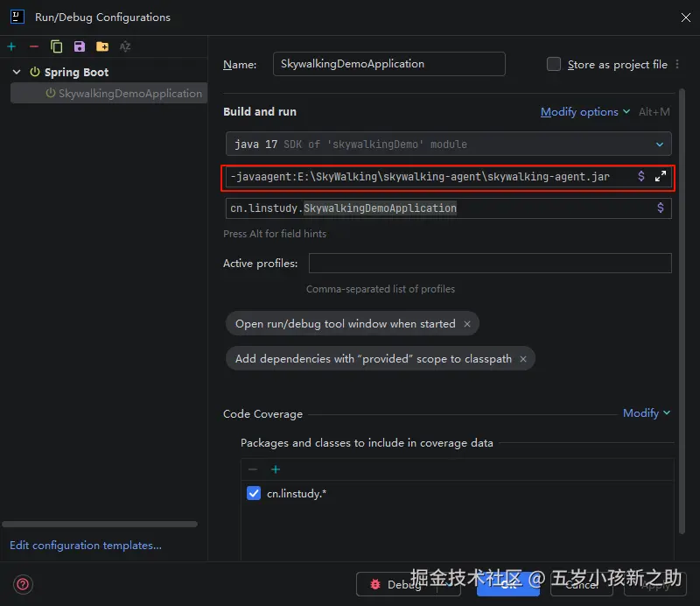Click the vertical scrollbar of the settings panel

[x=682, y=311]
